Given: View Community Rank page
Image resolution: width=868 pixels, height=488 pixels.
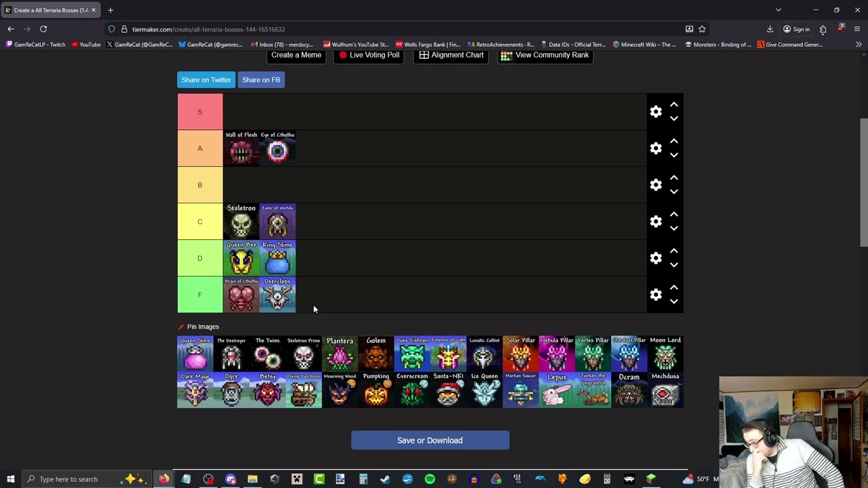Looking at the screenshot, I should [545, 56].
